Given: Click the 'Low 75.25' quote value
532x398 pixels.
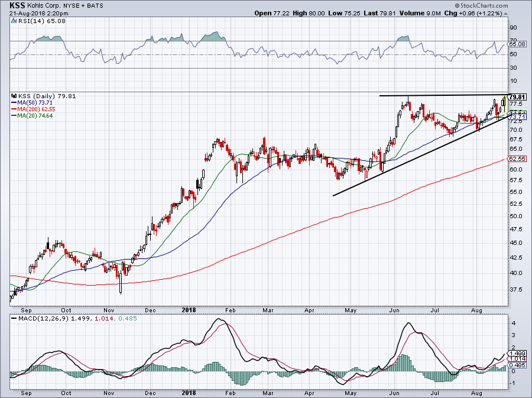Looking at the screenshot, I should pyautogui.click(x=343, y=14).
